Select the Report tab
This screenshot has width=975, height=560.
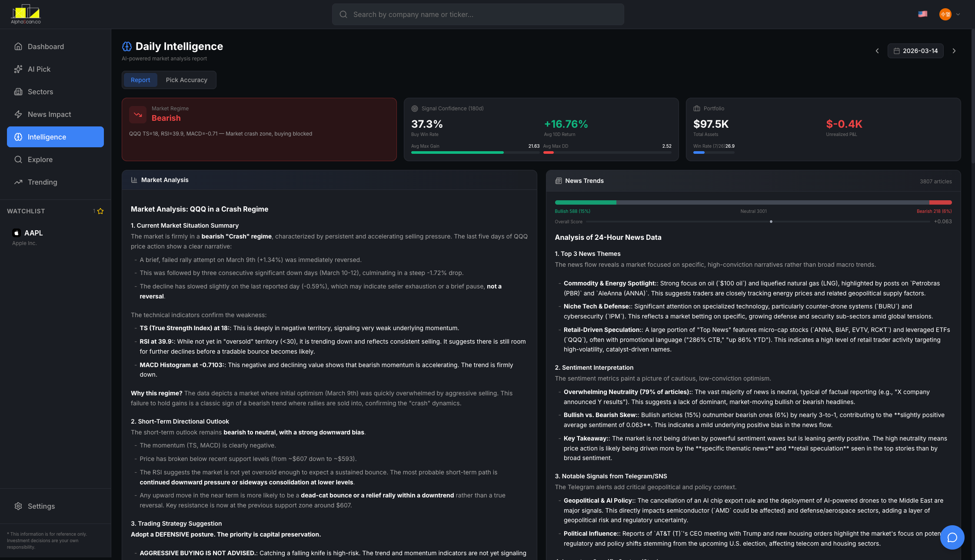[140, 80]
